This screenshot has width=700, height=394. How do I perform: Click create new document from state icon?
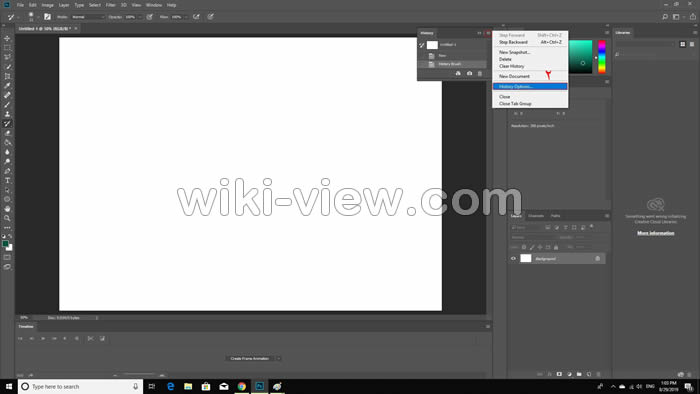point(458,73)
